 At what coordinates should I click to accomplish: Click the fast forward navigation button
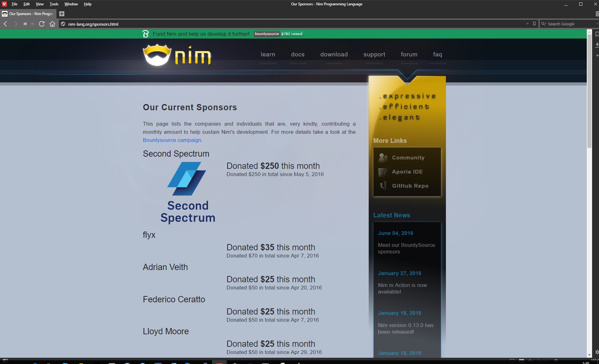click(x=33, y=24)
